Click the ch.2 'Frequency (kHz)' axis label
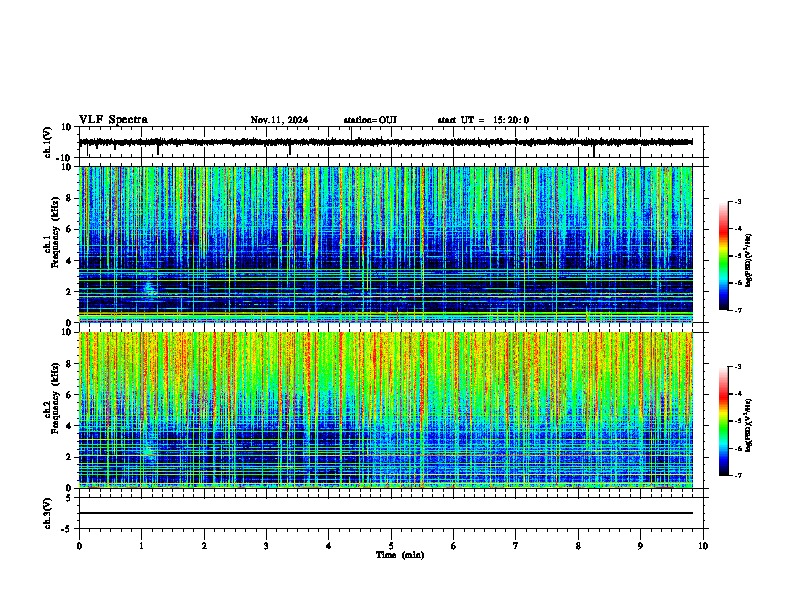Screen dimensions: 792x612 pyautogui.click(x=54, y=398)
